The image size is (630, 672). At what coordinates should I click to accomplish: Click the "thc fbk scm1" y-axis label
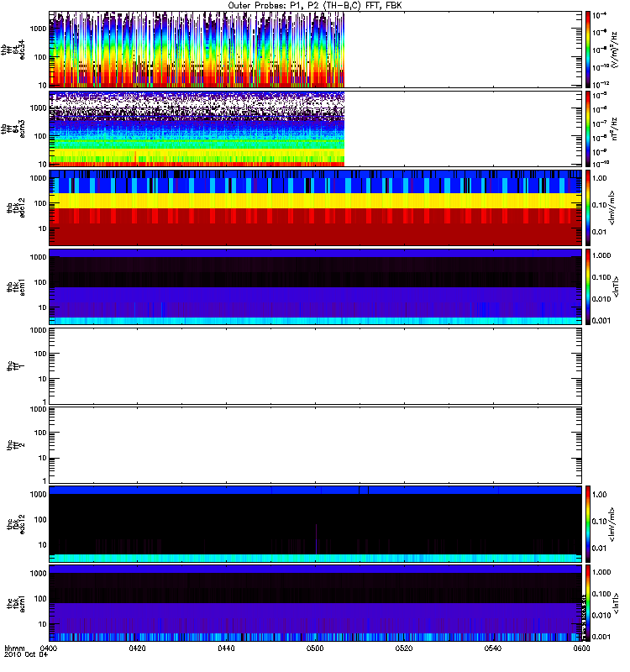[x=16, y=603]
